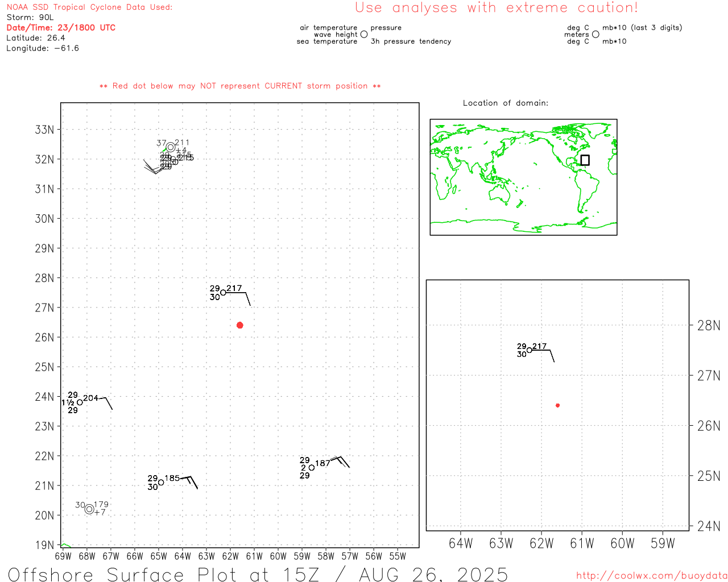The height and width of the screenshot is (582, 728).
Task: Click the '1½' wave height value near 24N
Action: click(x=68, y=402)
